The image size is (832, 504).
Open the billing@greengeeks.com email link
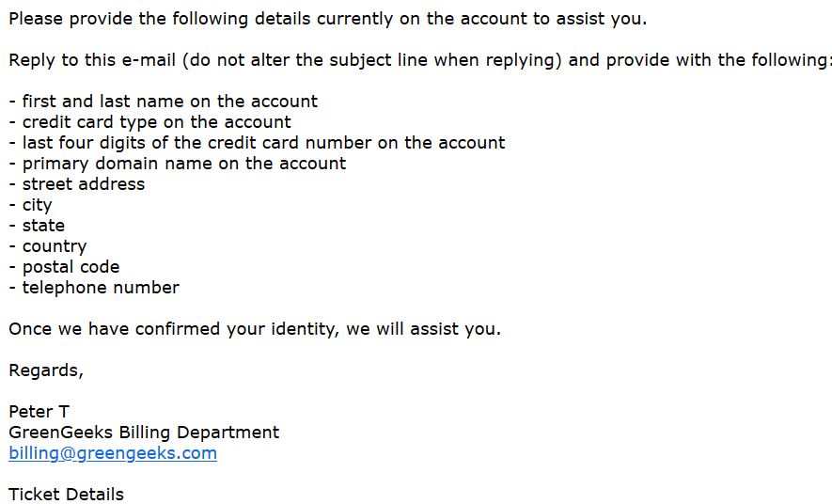tap(113, 453)
